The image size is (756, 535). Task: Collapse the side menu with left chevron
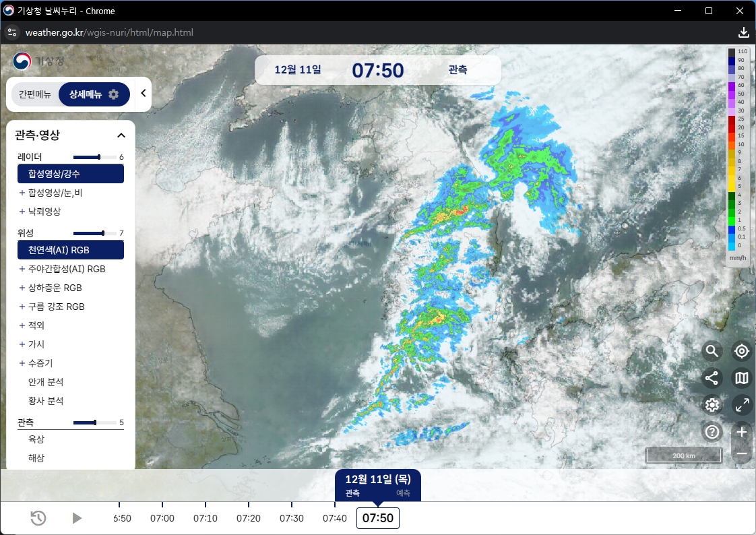point(143,94)
